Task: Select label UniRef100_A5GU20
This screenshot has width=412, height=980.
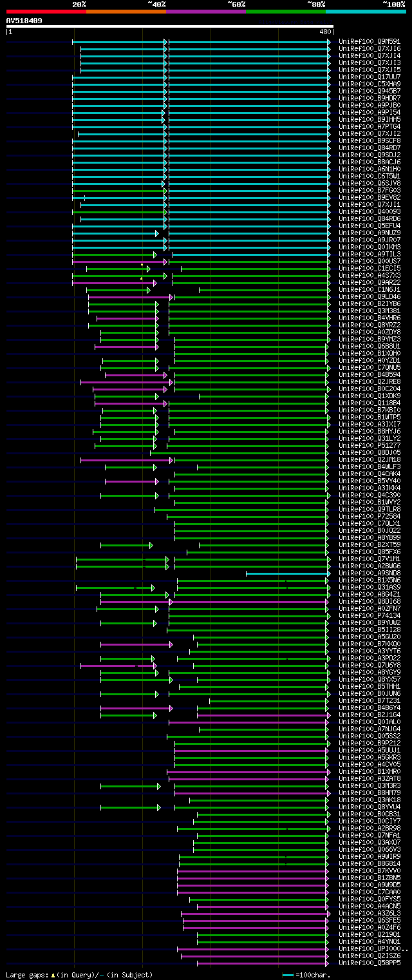Action: pyautogui.click(x=370, y=637)
